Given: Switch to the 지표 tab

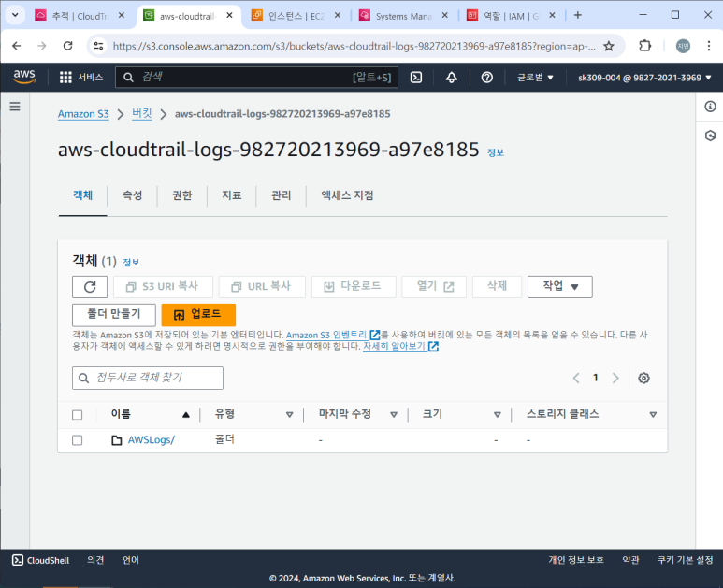Looking at the screenshot, I should pyautogui.click(x=231, y=195).
